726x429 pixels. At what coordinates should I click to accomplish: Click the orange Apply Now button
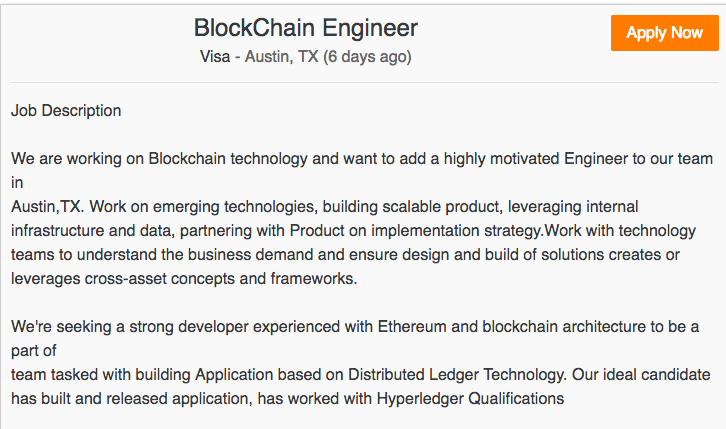click(x=664, y=33)
